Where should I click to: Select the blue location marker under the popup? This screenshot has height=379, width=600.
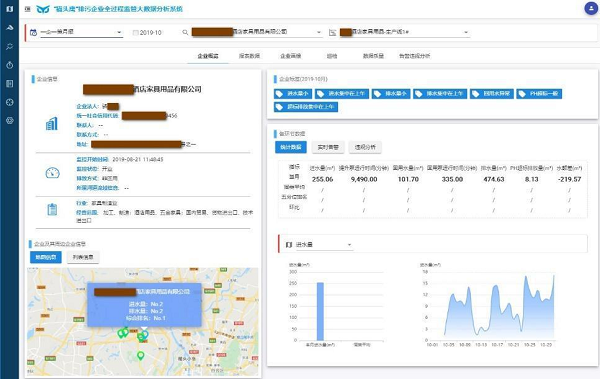pyautogui.click(x=145, y=335)
